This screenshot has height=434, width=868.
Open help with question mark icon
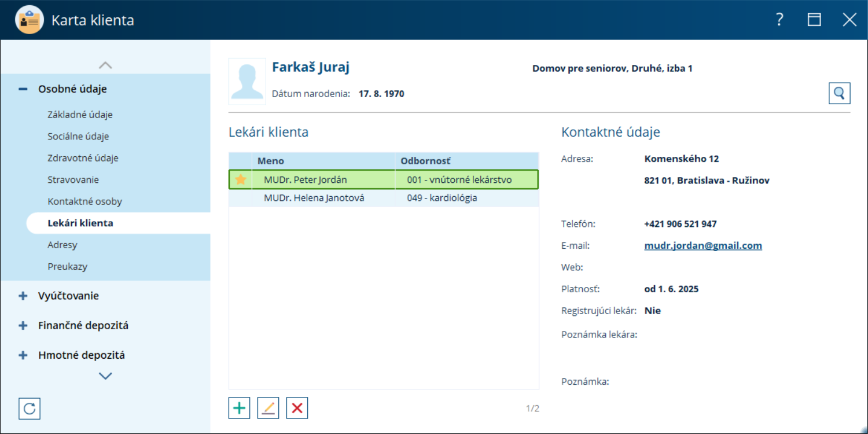(x=779, y=20)
